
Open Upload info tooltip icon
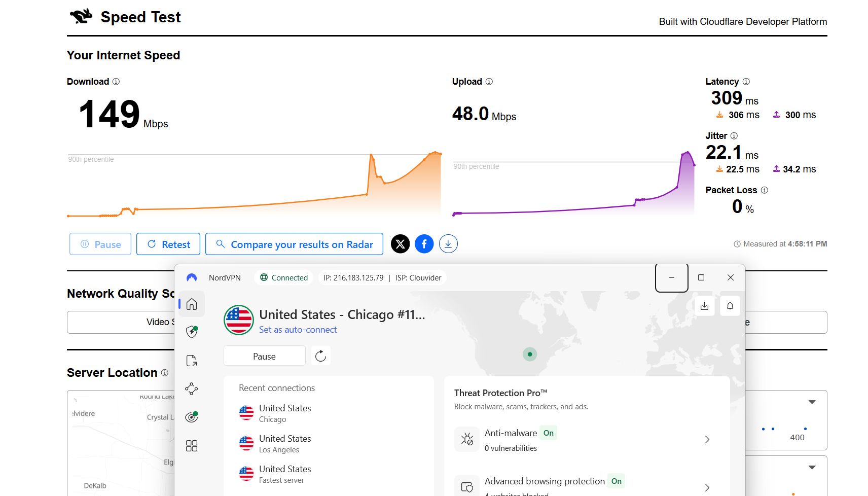pos(489,82)
